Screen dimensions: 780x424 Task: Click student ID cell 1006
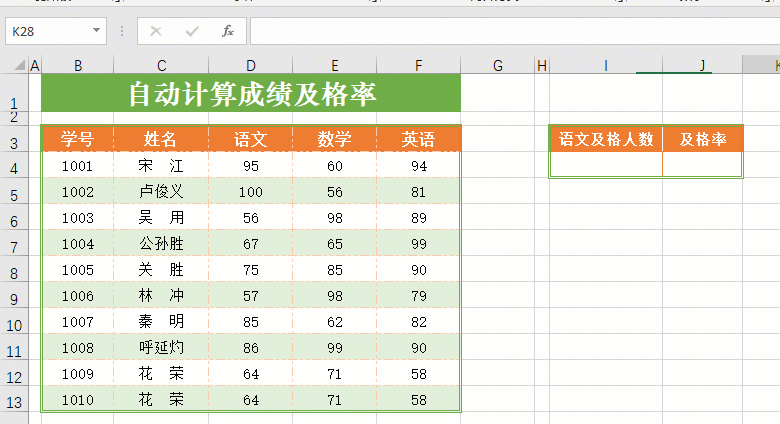77,296
